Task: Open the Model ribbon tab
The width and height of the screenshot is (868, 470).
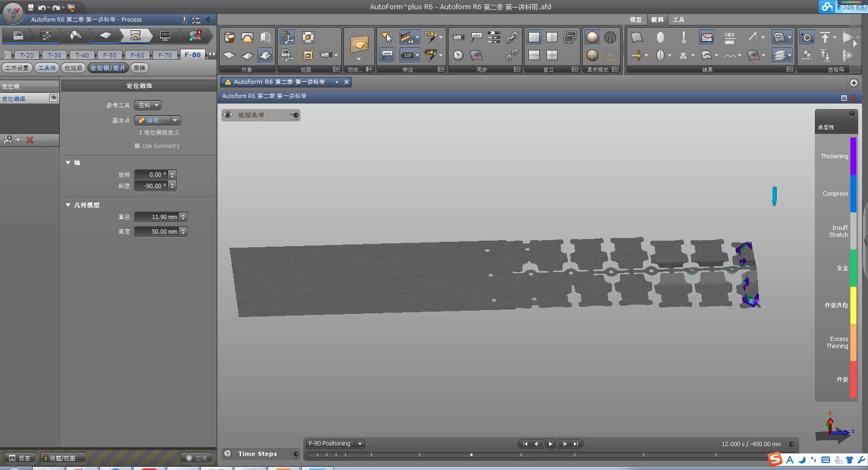Action: pyautogui.click(x=636, y=20)
